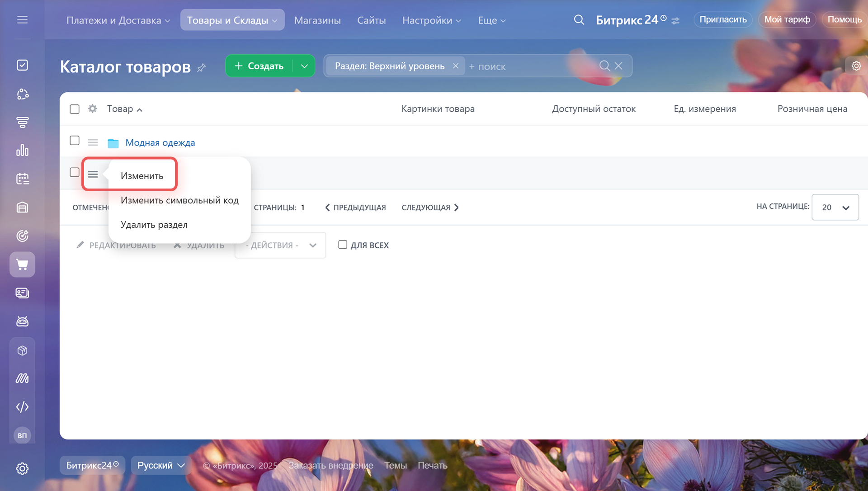Click the Мой тариф button
The height and width of the screenshot is (491, 868).
[x=787, y=19]
